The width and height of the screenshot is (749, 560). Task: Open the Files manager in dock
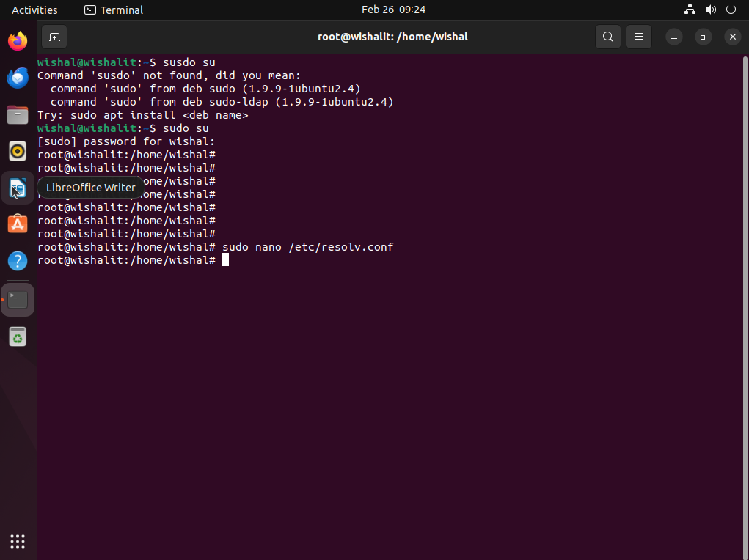tap(18, 114)
